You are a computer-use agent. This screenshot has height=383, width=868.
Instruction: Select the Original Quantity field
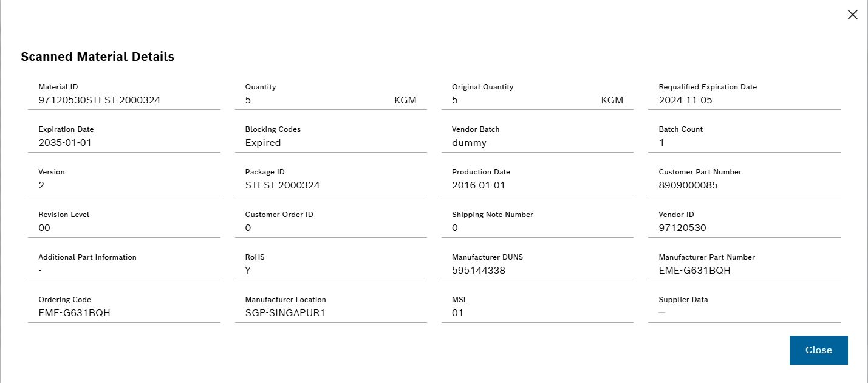pos(538,95)
